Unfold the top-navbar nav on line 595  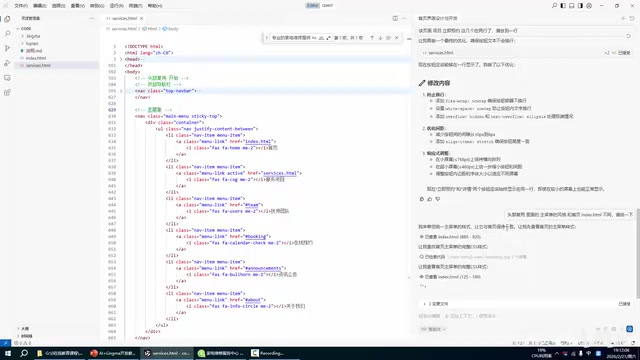click(x=121, y=91)
